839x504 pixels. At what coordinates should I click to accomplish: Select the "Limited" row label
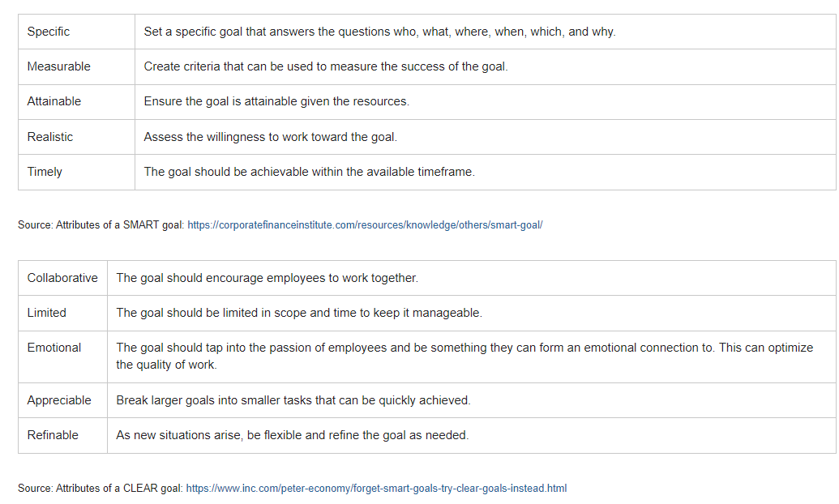47,313
